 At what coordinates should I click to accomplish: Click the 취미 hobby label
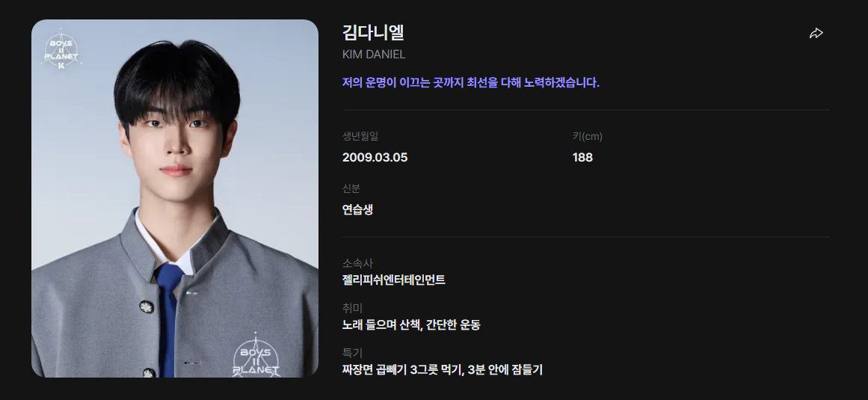pos(352,308)
